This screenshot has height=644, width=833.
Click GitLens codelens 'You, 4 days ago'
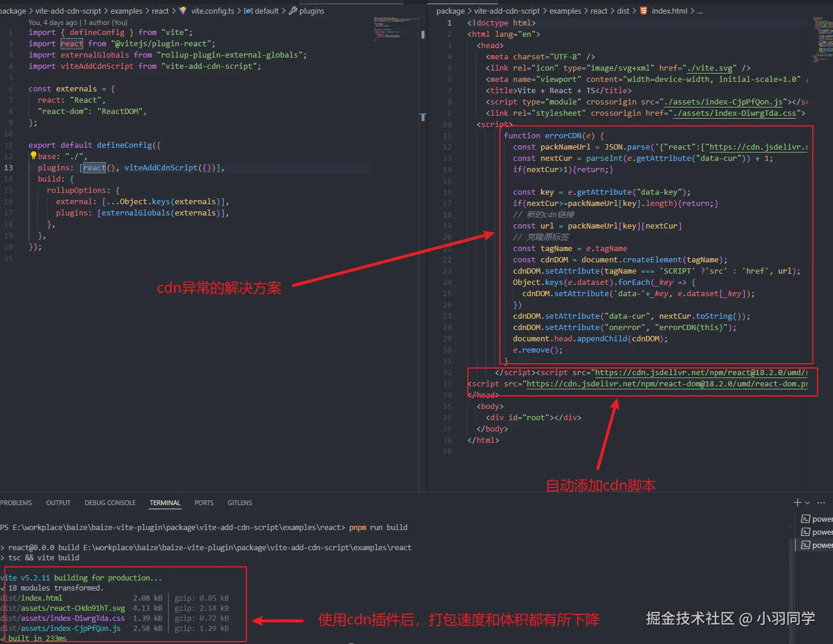click(53, 23)
